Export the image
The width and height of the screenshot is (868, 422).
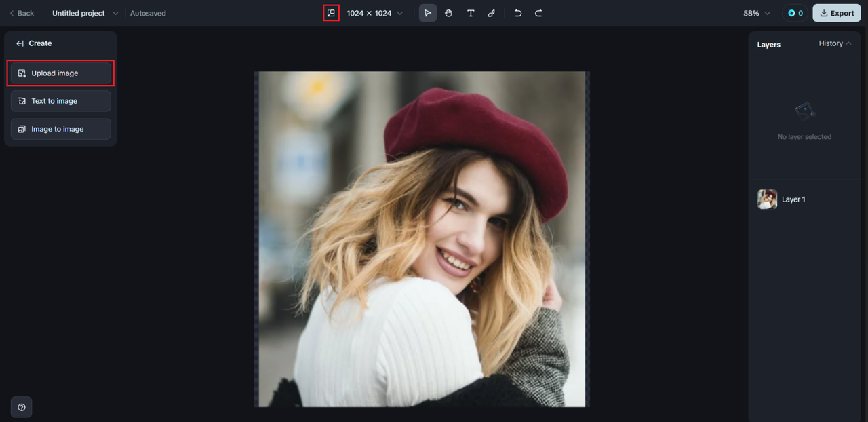837,13
